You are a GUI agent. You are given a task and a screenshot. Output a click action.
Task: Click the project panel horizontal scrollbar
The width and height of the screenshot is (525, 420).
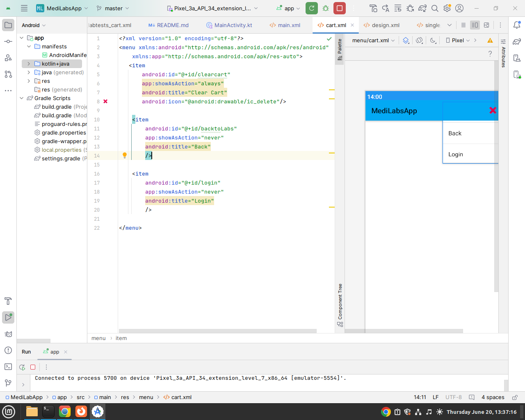click(x=34, y=341)
